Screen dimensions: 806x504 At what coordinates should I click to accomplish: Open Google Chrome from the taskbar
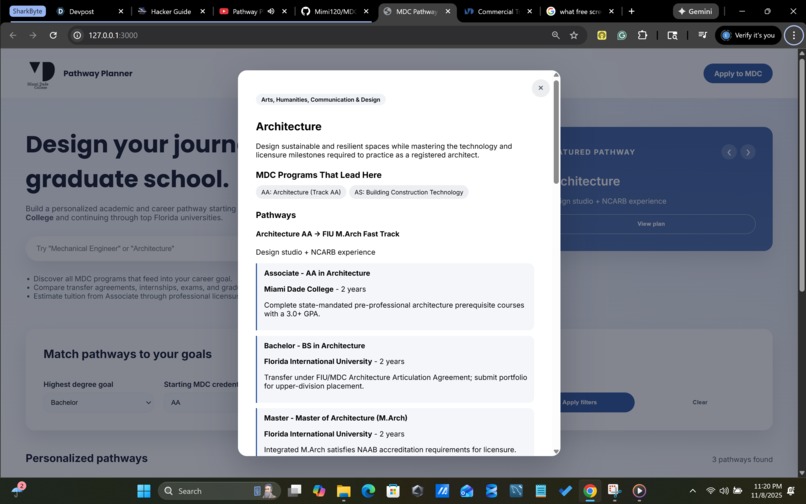(590, 491)
